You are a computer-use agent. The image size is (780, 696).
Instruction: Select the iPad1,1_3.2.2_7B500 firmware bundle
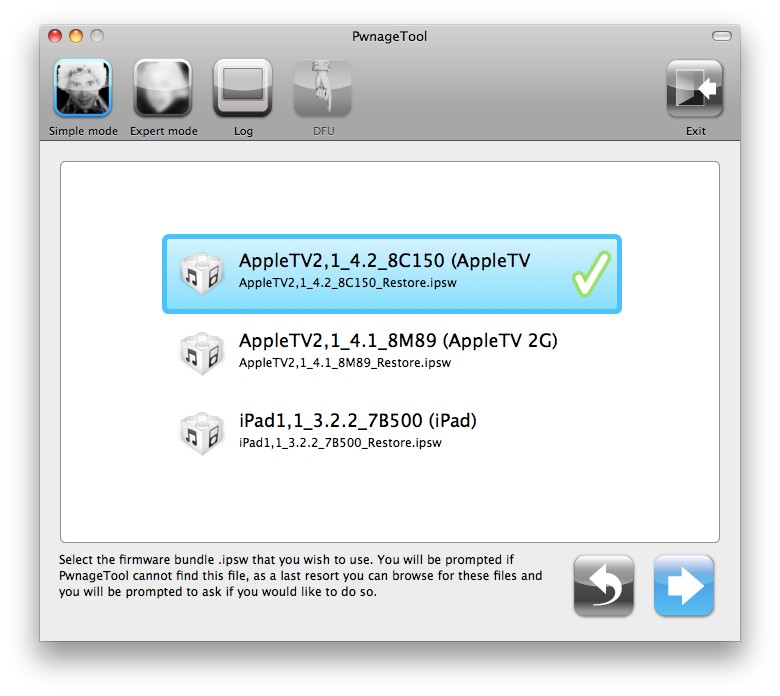pos(392,432)
